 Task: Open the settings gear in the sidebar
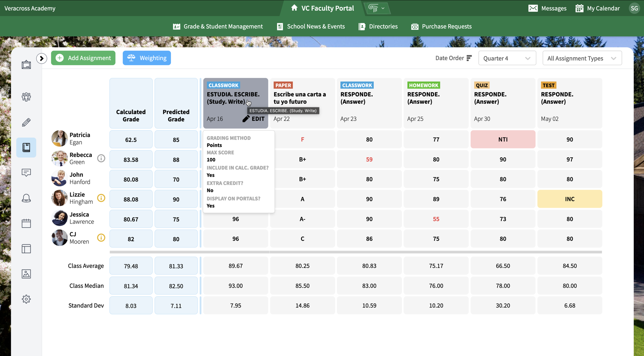[26, 299]
